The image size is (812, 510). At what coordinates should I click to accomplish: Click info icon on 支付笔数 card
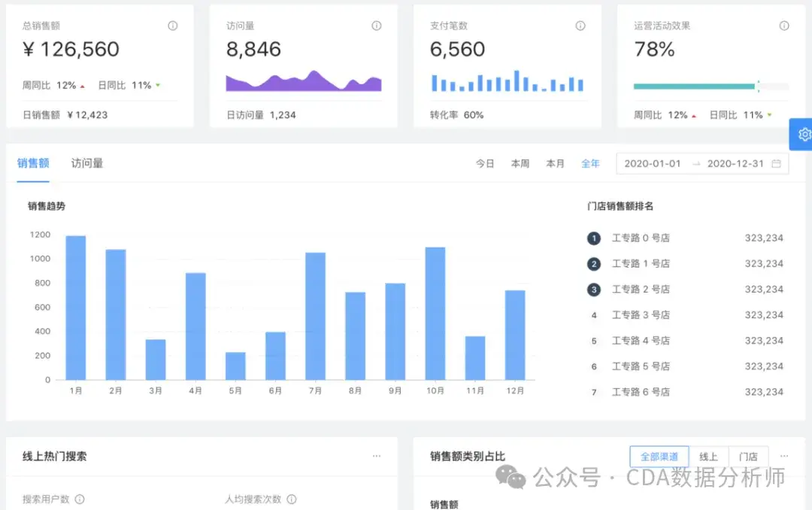580,26
